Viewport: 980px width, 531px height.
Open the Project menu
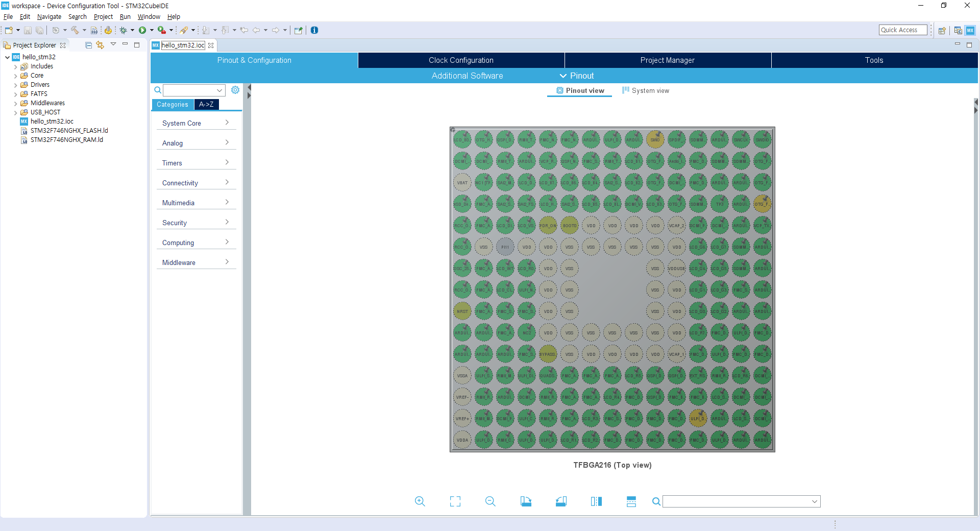coord(103,17)
